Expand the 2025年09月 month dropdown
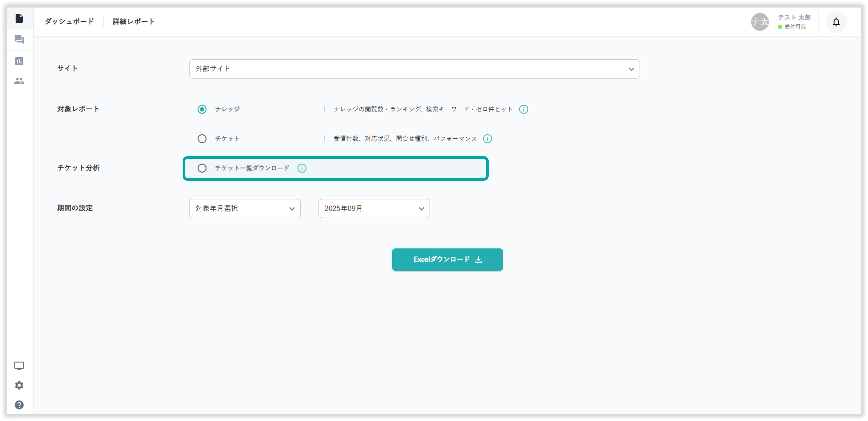 [x=374, y=208]
